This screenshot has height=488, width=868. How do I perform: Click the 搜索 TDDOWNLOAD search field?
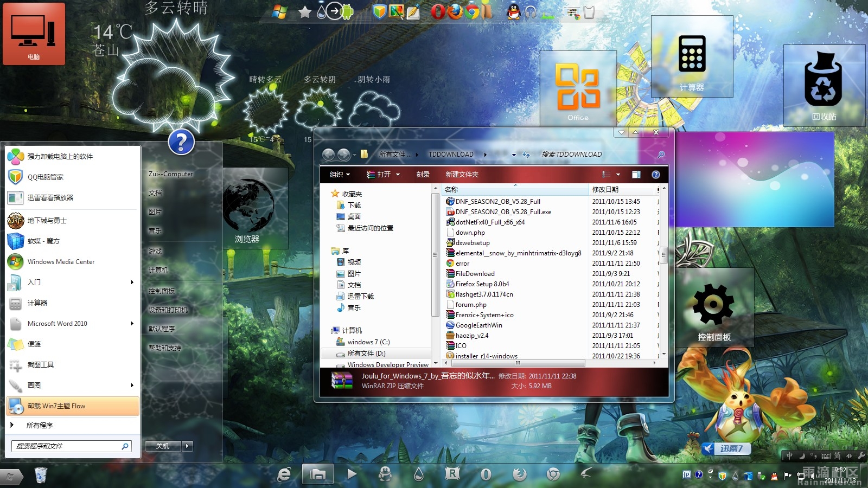pos(602,155)
